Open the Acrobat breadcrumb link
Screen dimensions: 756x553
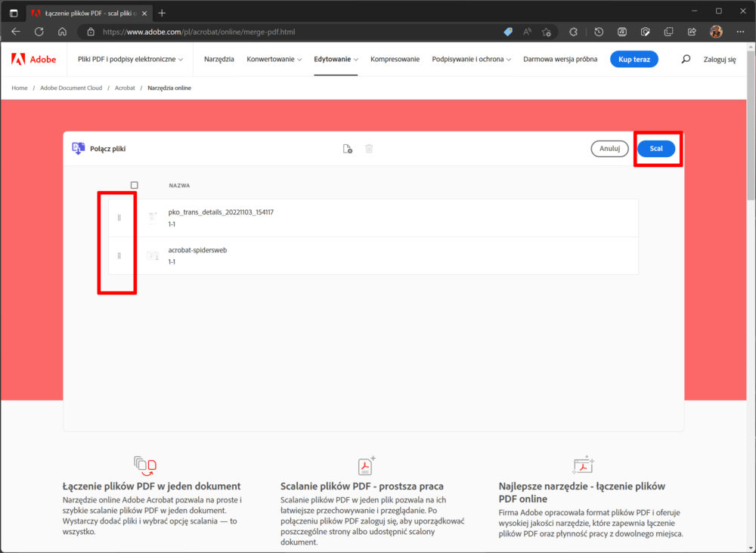[125, 88]
